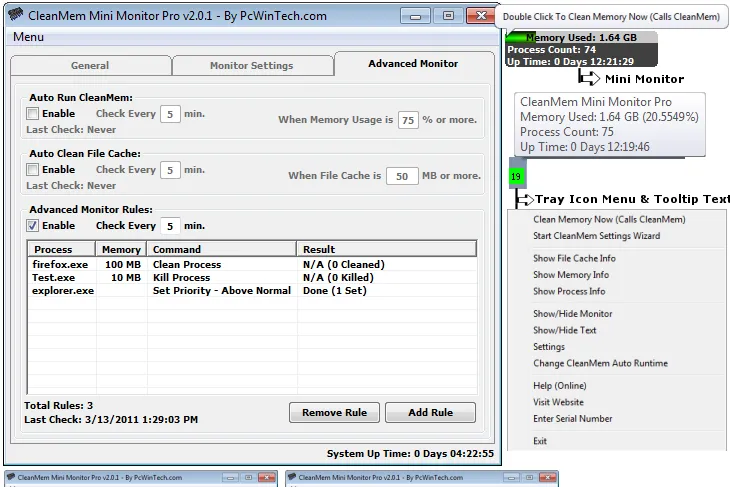Viewport: 730px width, 487px height.
Task: Minimize the main CleanMem window
Action: click(415, 16)
